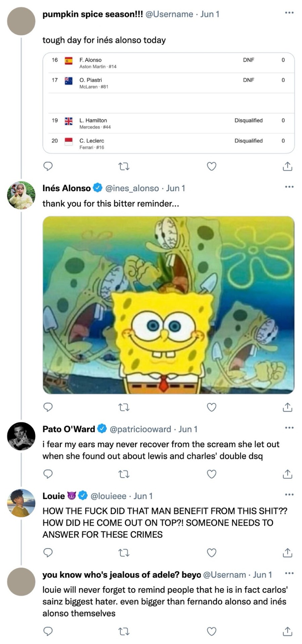Open more options on pumpkin spice tweet
The height and width of the screenshot is (644, 302).
tap(289, 13)
